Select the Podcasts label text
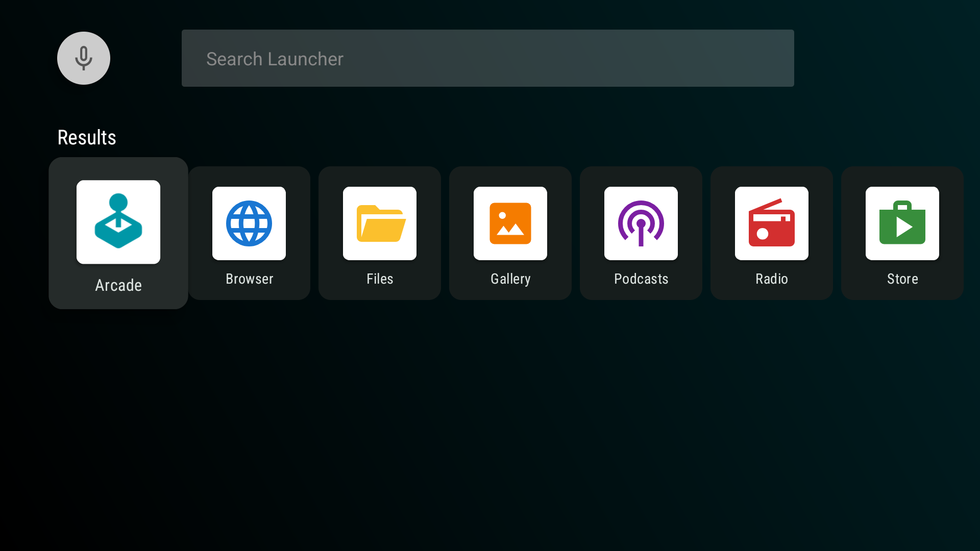Screen dimensions: 980x551 click(x=641, y=279)
